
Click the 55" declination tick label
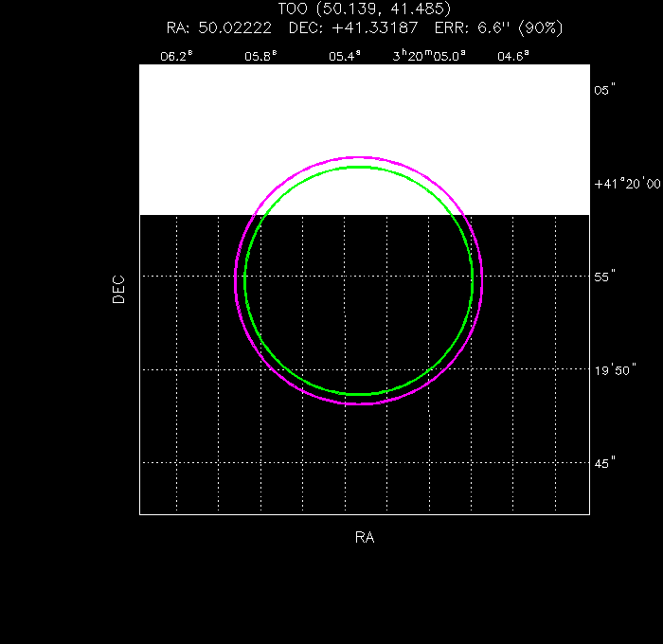(x=604, y=277)
